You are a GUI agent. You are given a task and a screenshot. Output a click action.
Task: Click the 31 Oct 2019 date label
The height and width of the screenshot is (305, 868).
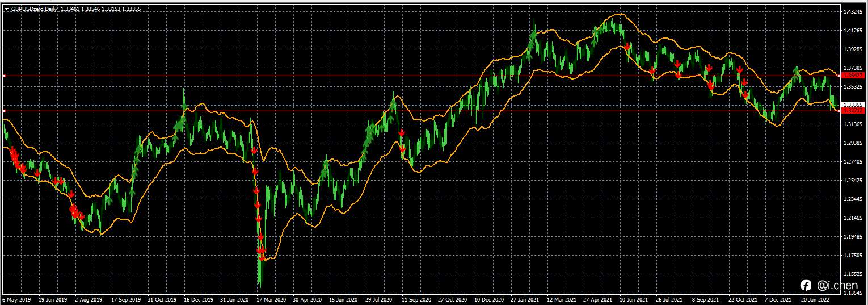(163, 299)
